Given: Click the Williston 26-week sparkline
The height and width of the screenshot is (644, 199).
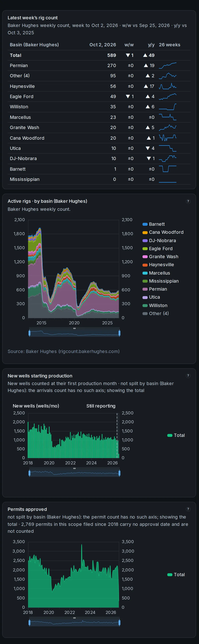Looking at the screenshot, I should pyautogui.click(x=167, y=107).
